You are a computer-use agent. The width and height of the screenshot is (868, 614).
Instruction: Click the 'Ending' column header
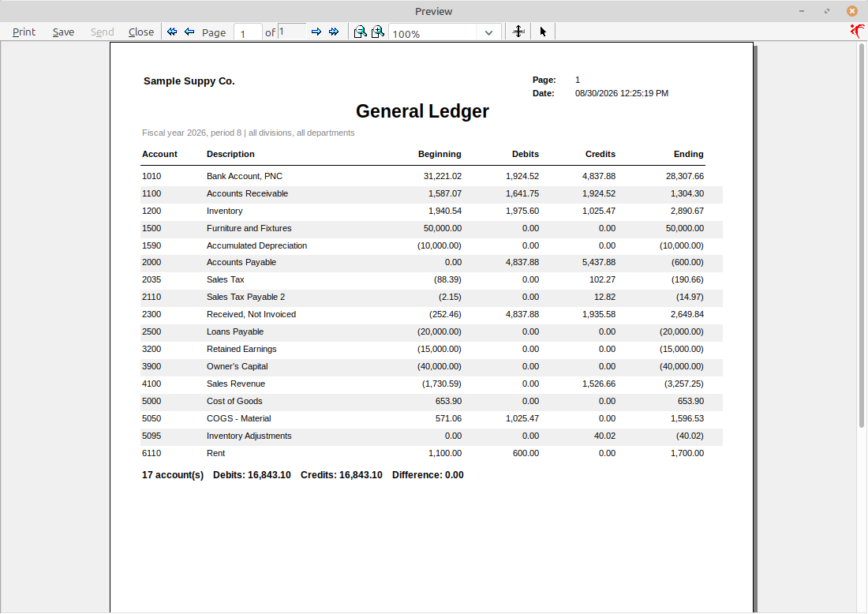pyautogui.click(x=689, y=154)
